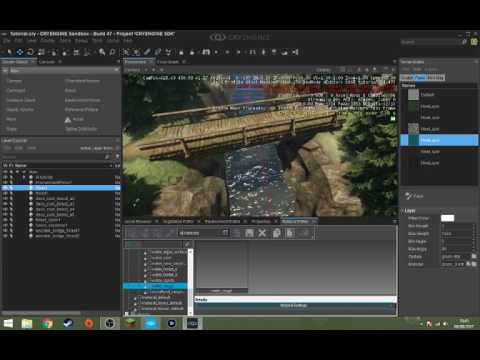Pick the Select arrow tool in the toolbar
The height and width of the screenshot is (360, 480).
point(9,52)
